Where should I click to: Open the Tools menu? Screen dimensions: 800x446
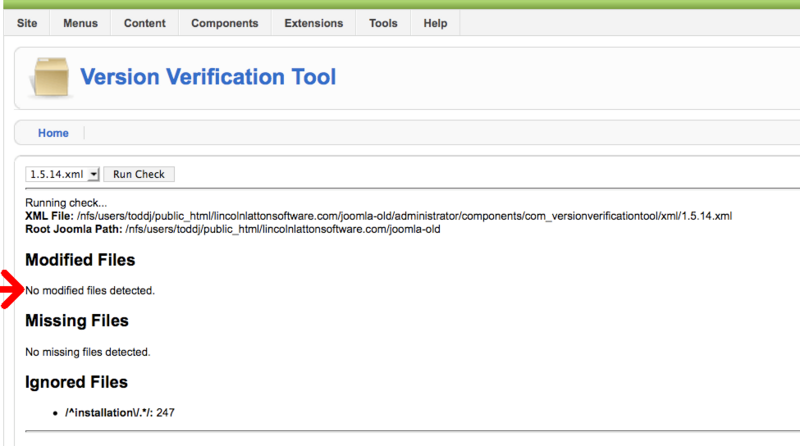383,23
